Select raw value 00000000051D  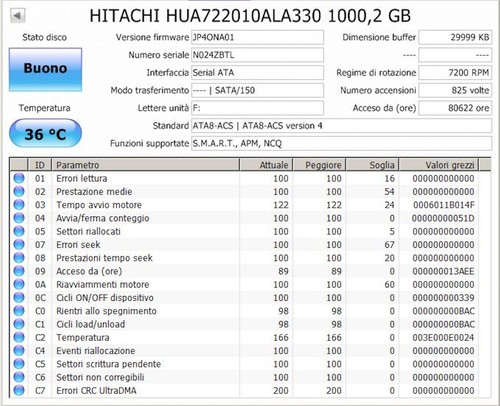click(443, 218)
